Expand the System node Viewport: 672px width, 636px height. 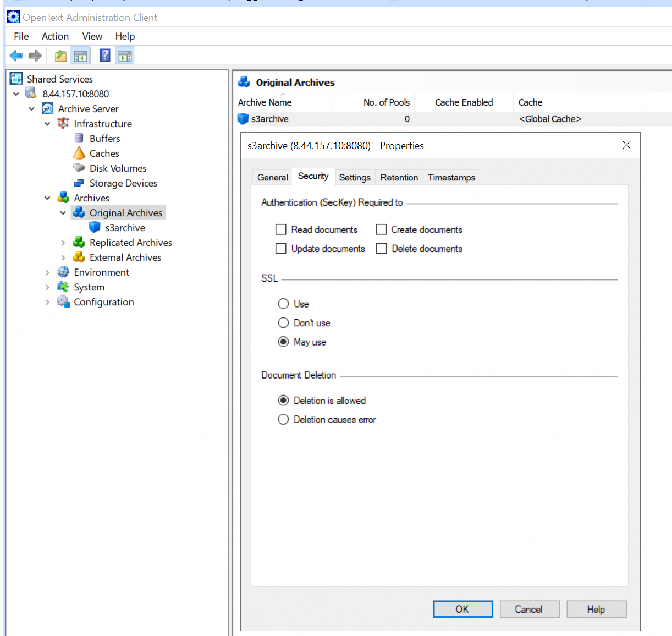click(47, 287)
